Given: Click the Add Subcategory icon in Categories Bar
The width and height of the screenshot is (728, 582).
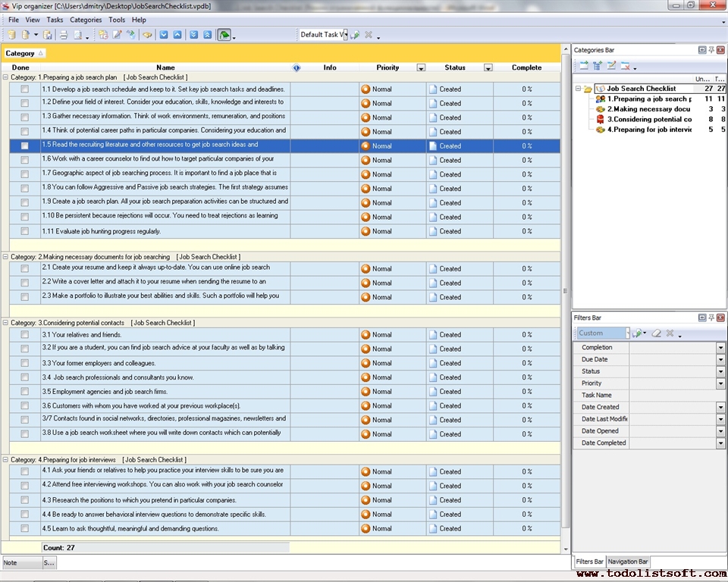Looking at the screenshot, I should (598, 66).
